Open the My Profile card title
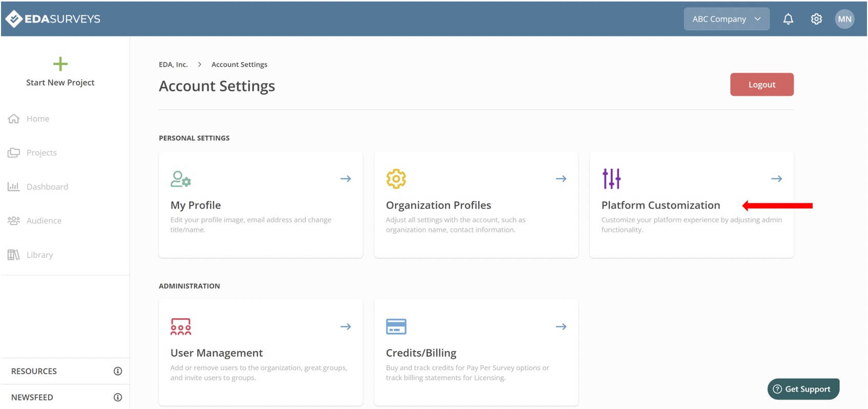Viewport: 868px width, 409px height. [x=196, y=205]
